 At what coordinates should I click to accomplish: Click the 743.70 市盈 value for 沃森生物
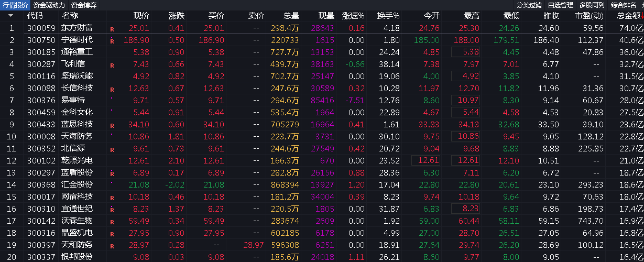coord(592,221)
